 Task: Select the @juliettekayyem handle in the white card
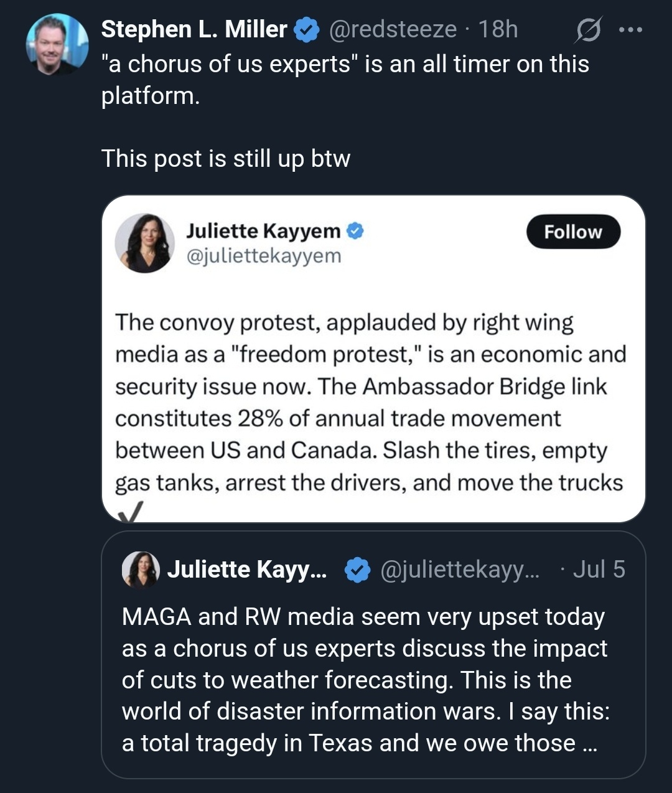coord(264,256)
